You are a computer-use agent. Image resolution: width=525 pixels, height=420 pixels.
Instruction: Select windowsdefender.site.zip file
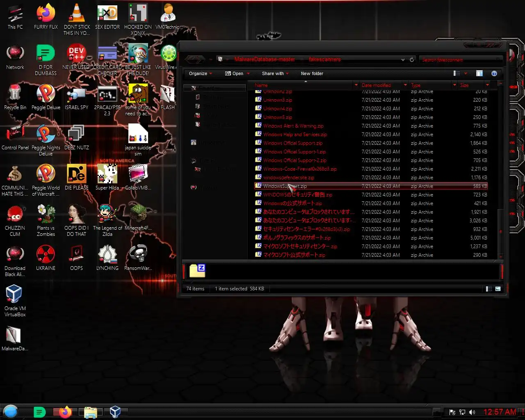point(371,178)
